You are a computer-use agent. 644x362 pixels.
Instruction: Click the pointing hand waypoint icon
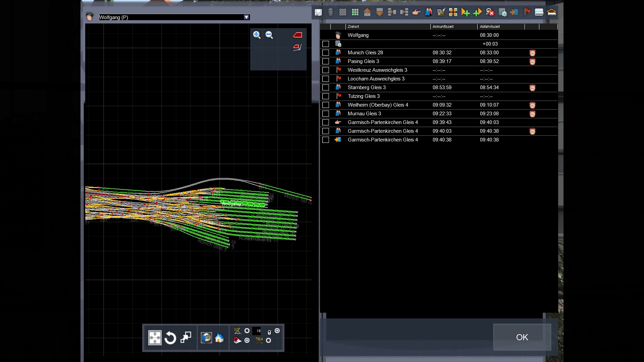pos(416,12)
